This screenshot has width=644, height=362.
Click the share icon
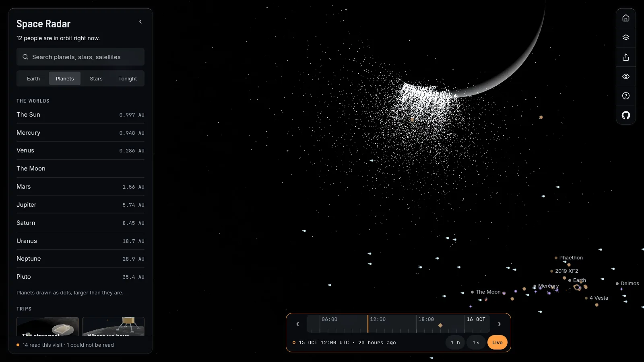[x=626, y=57]
